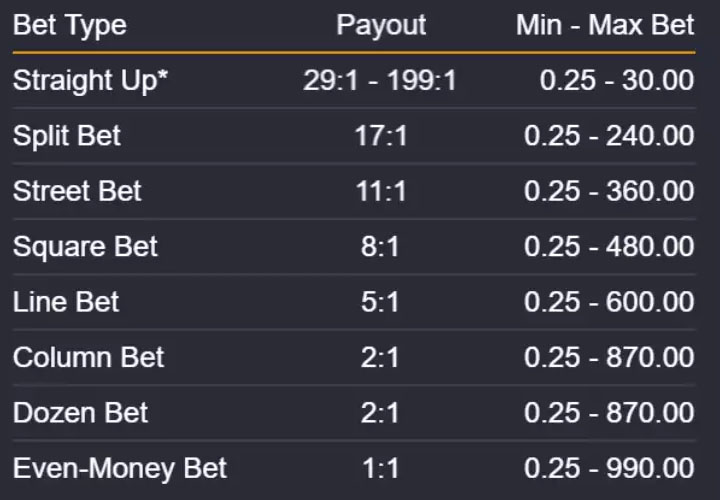Screen dimensions: 720x500
Task: Click the Min - Max Bet header
Action: coord(605,25)
